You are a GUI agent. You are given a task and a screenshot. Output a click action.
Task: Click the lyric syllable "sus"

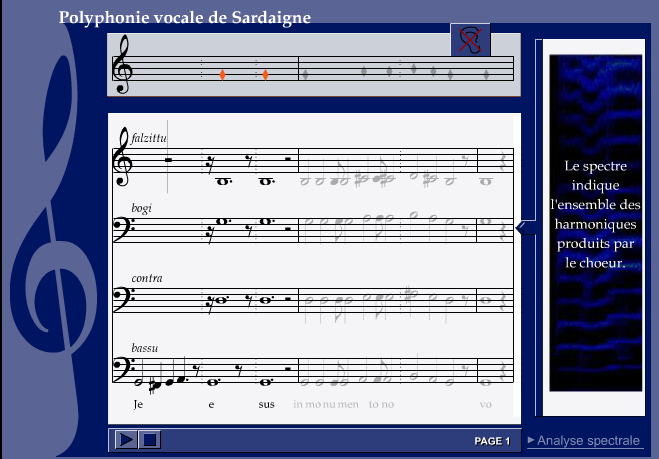(265, 405)
